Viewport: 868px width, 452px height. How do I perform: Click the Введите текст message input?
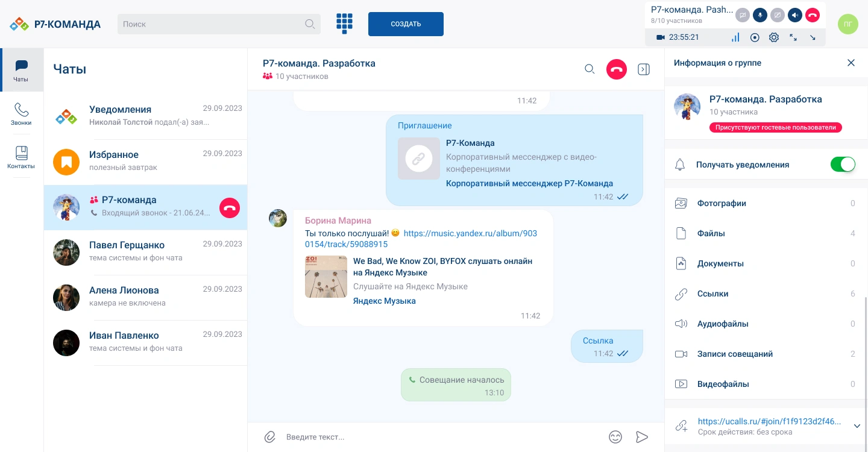tap(440, 437)
